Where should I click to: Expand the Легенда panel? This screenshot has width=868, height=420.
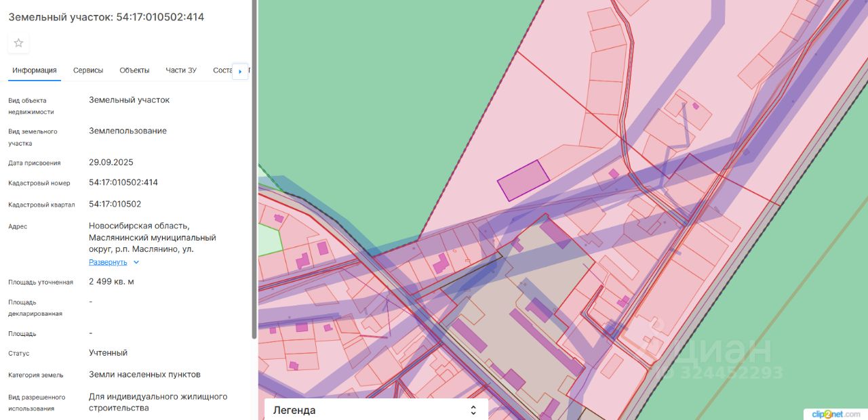[376, 410]
